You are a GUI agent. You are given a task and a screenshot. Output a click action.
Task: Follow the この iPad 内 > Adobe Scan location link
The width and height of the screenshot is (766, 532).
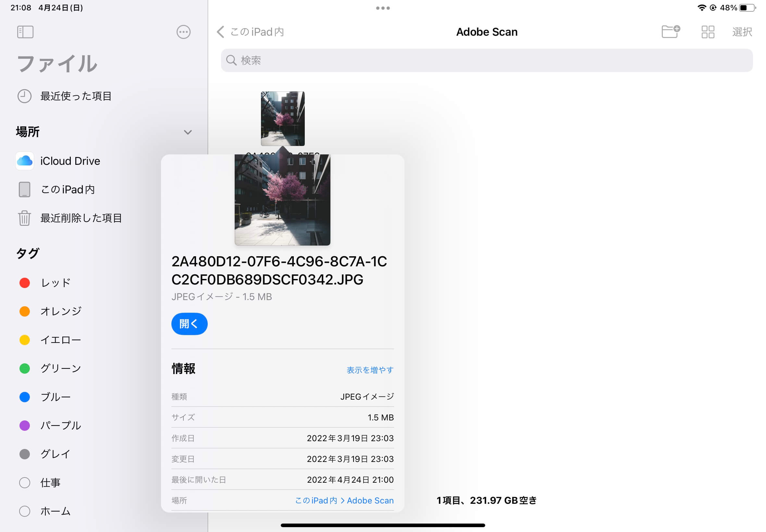(x=344, y=500)
